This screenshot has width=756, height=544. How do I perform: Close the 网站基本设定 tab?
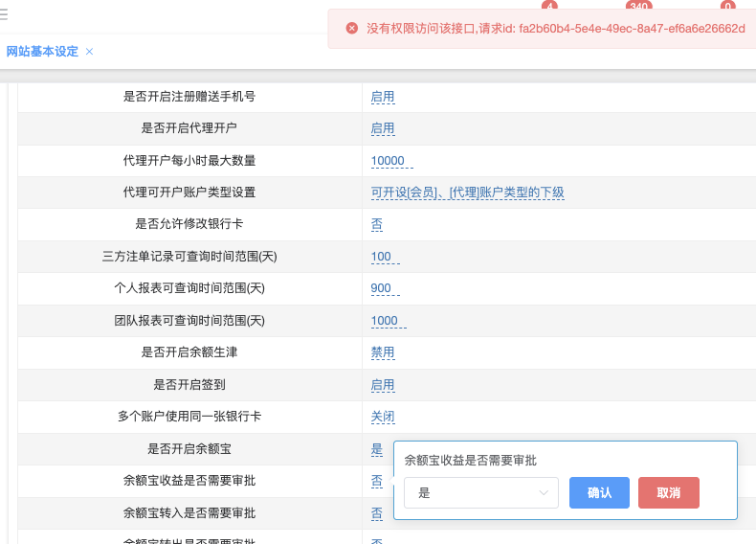[x=90, y=52]
